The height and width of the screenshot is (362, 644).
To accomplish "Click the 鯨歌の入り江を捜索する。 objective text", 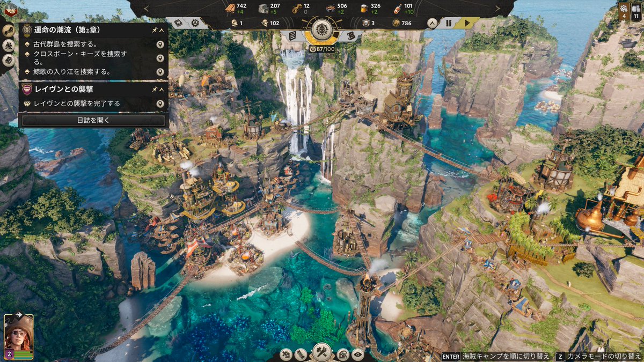I will pos(72,72).
